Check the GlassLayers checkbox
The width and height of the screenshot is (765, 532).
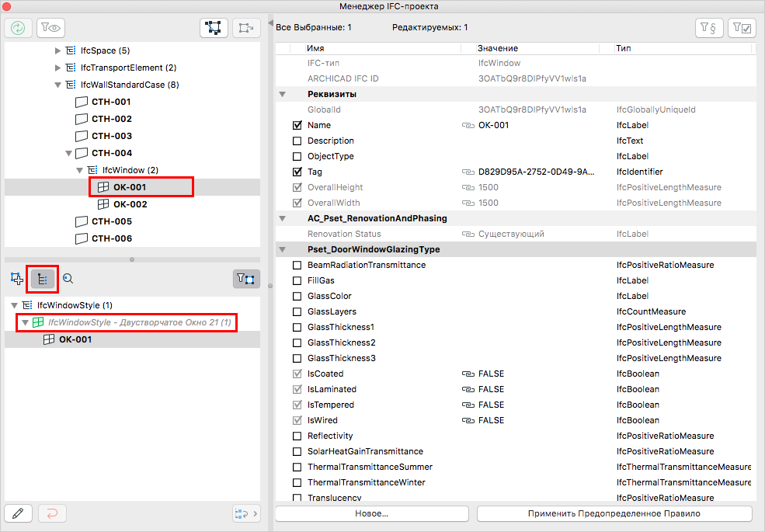(x=297, y=312)
